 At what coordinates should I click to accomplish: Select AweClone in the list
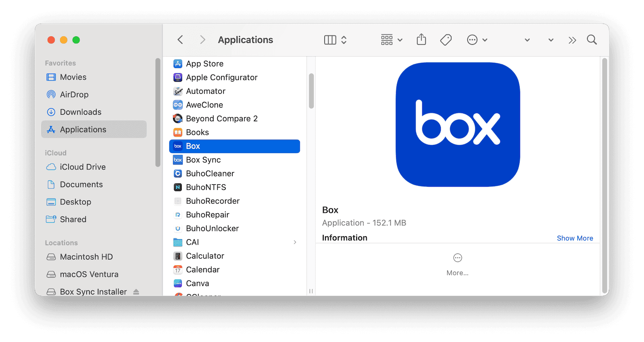[235, 105]
